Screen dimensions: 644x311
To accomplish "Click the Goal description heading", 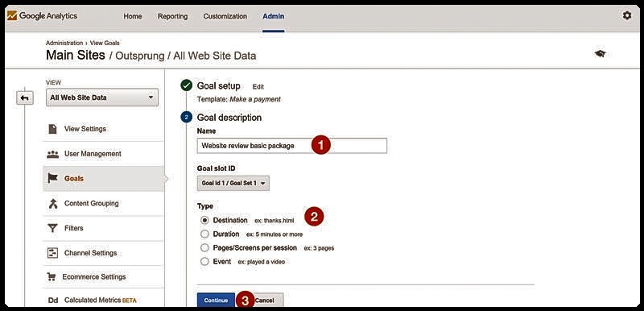I will point(229,118).
